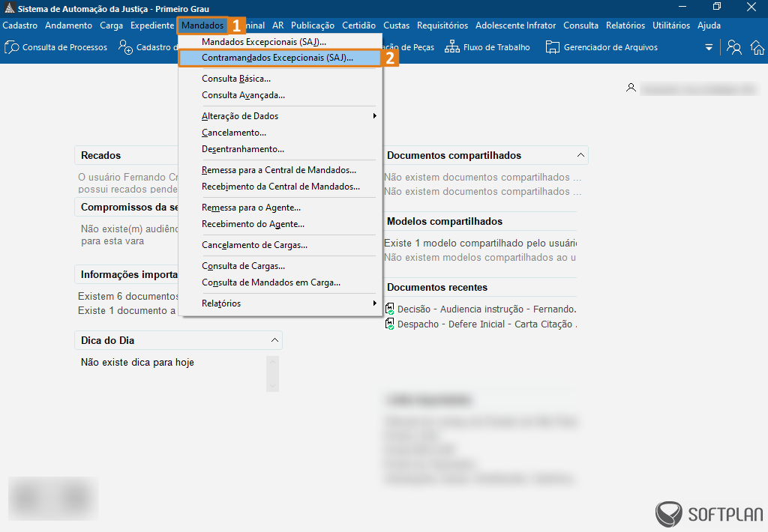The width and height of the screenshot is (768, 532).
Task: Click the Informações importantes panel header
Action: coord(126,274)
